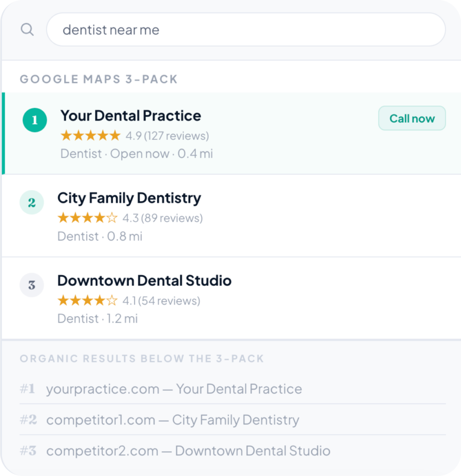The image size is (461, 476).
Task: Click the magnifying glass search icon
Action: click(x=27, y=30)
